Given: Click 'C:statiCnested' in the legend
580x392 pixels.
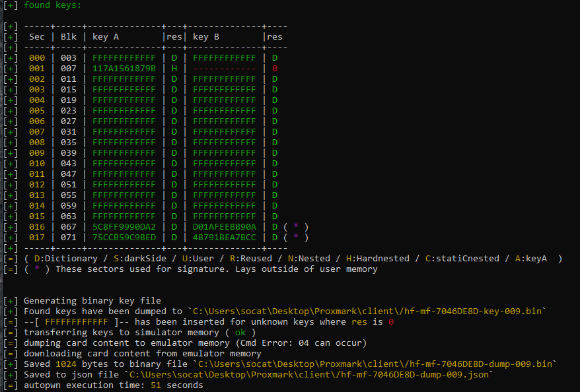Looking at the screenshot, I should [462, 259].
